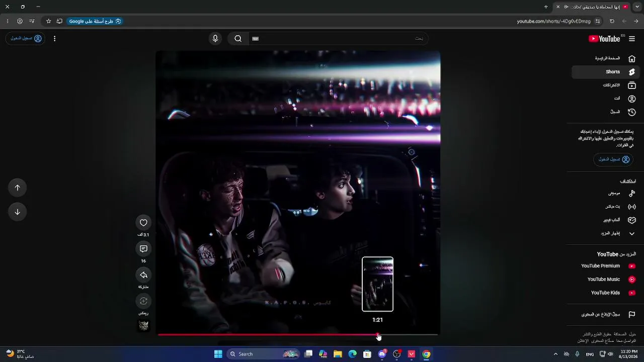Switch the ENG input language

pyautogui.click(x=590, y=354)
